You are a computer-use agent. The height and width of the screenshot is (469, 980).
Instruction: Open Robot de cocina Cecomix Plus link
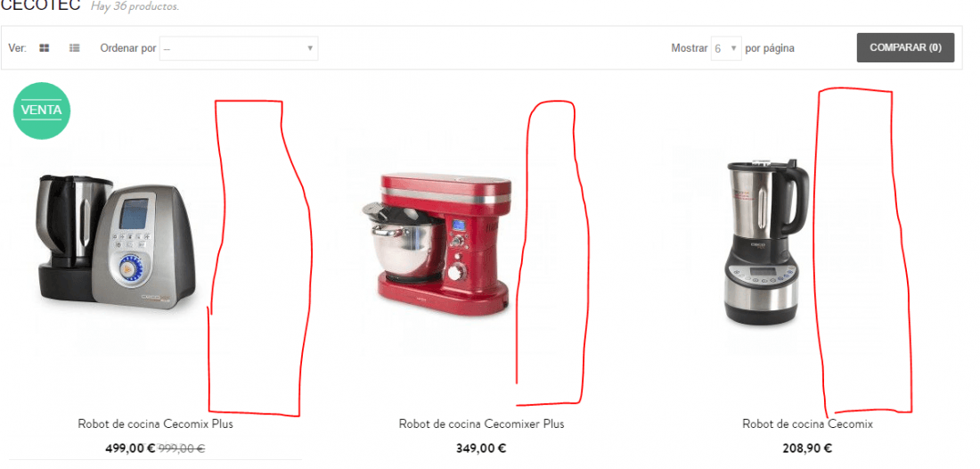[x=155, y=424]
